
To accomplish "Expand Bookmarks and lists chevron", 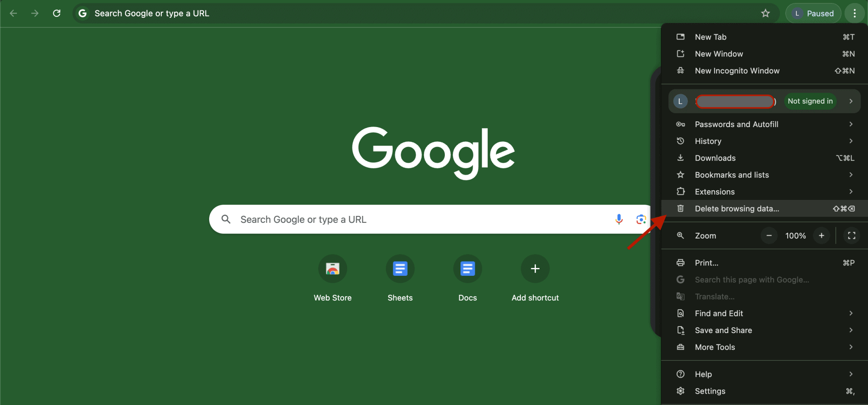I will click(851, 175).
